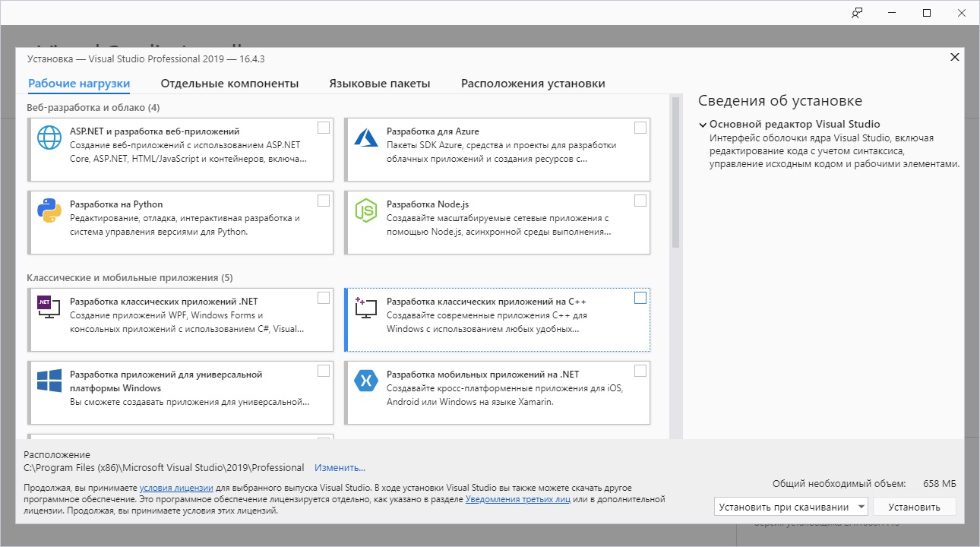Screen dimensions: 980x547
Task: Click the Universal Windows Platform icon
Action: tap(49, 380)
